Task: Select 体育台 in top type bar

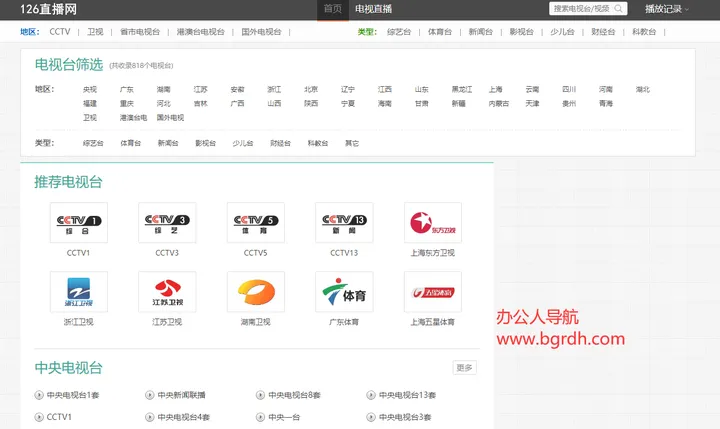Action: pos(440,32)
